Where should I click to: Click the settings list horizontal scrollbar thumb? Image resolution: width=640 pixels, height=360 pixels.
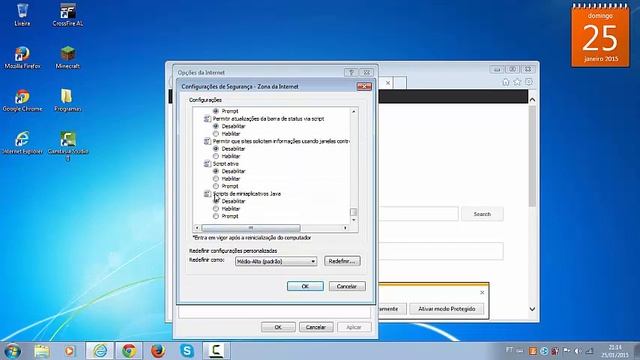pyautogui.click(x=251, y=228)
